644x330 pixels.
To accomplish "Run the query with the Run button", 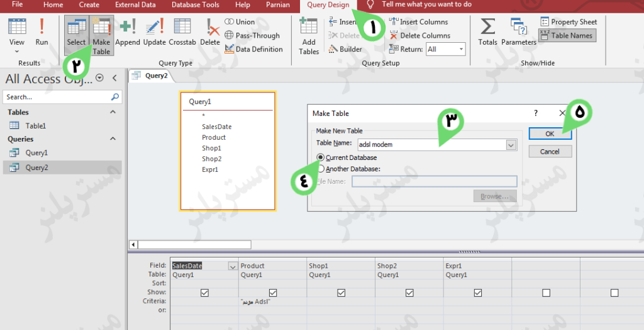I will click(x=42, y=31).
